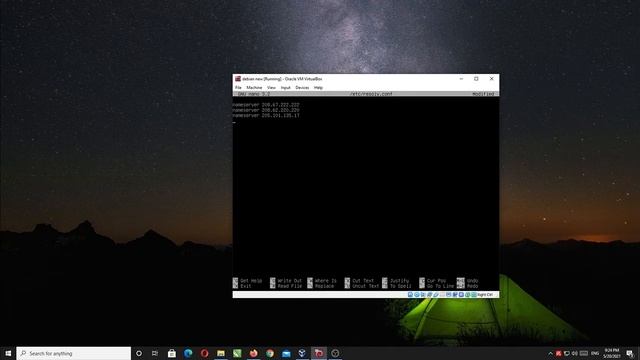Open VirtualBox Manager from the taskbar
The height and width of the screenshot is (360, 640).
(x=302, y=353)
